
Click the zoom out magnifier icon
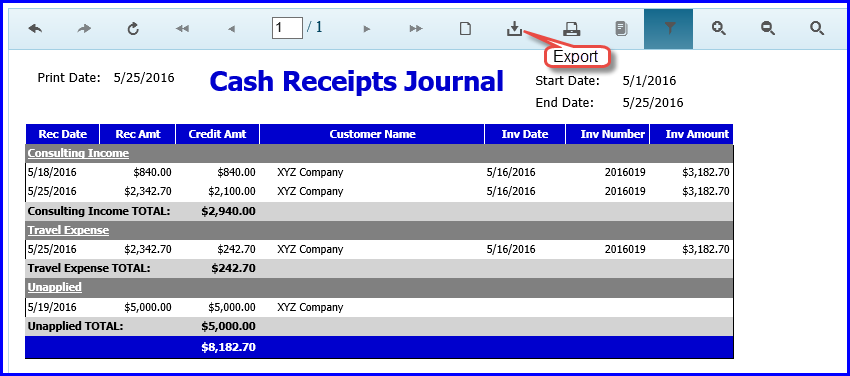pyautogui.click(x=768, y=29)
